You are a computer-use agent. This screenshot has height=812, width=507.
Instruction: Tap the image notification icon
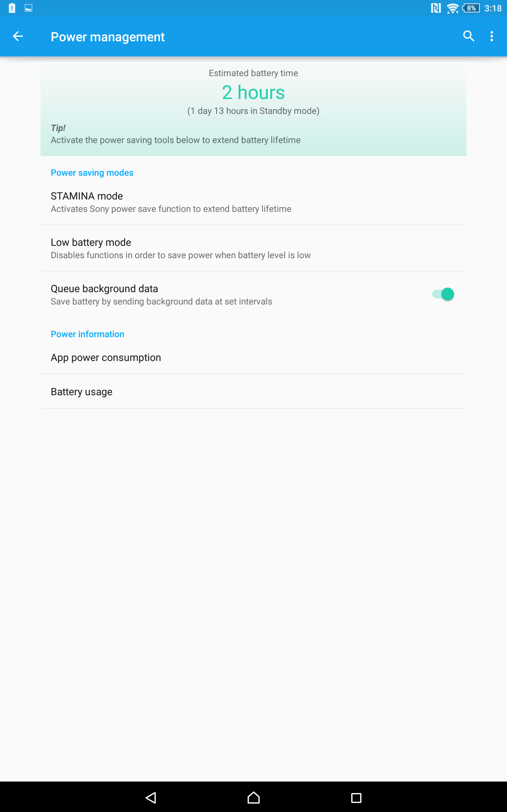pos(29,8)
